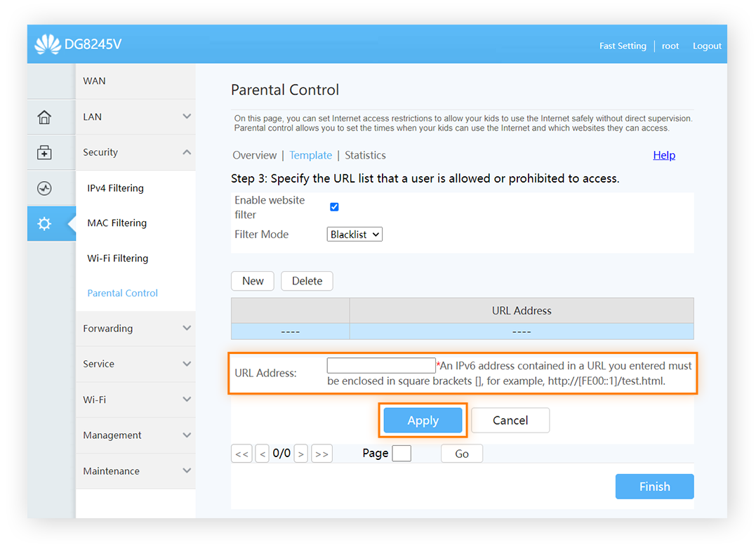Image resolution: width=756 pixels, height=547 pixels.
Task: Go to first page of URL list
Action: pyautogui.click(x=242, y=454)
